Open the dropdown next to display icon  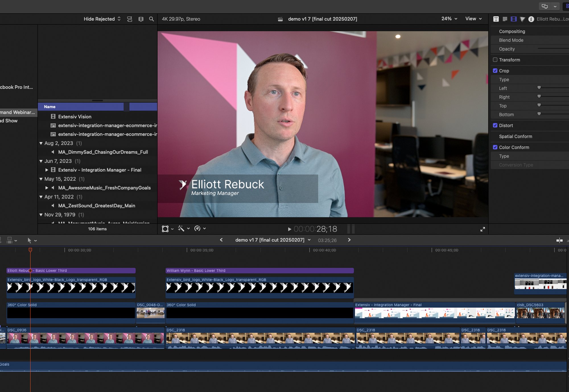click(555, 6)
